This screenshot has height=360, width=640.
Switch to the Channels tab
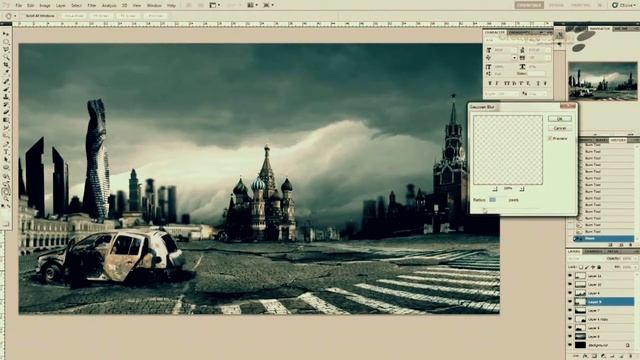(x=593, y=251)
